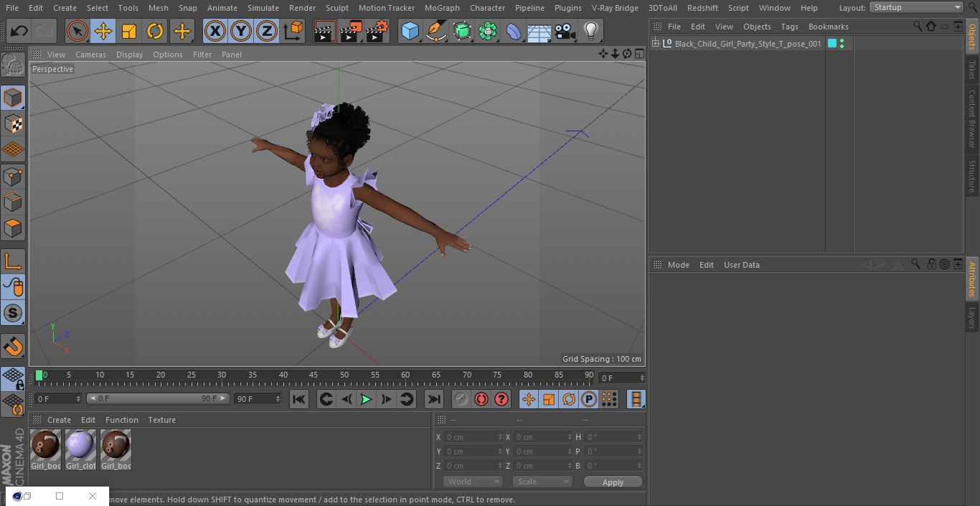The height and width of the screenshot is (506, 980).
Task: Open the Material manager Create menu
Action: (59, 420)
